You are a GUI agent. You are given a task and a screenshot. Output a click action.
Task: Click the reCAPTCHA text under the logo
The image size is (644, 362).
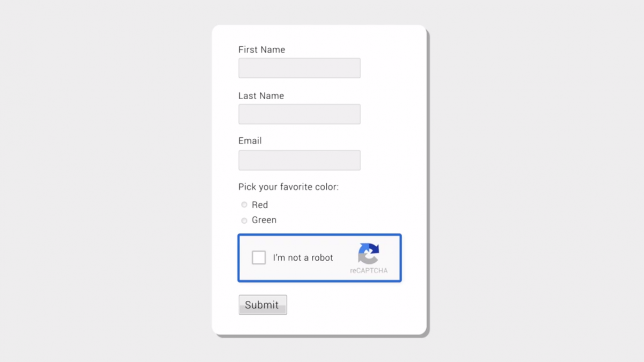[369, 271]
